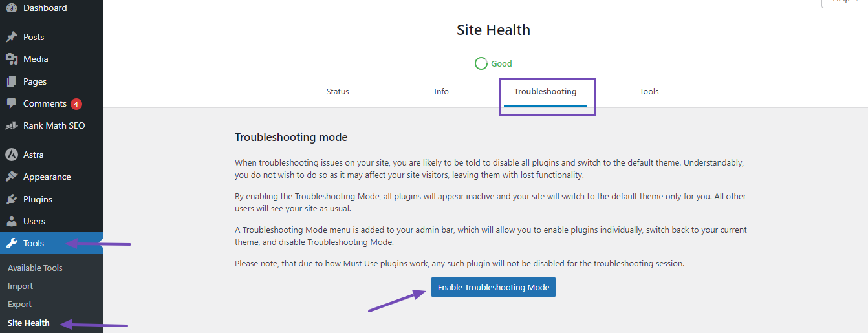Click the green Good status label

coord(501,63)
